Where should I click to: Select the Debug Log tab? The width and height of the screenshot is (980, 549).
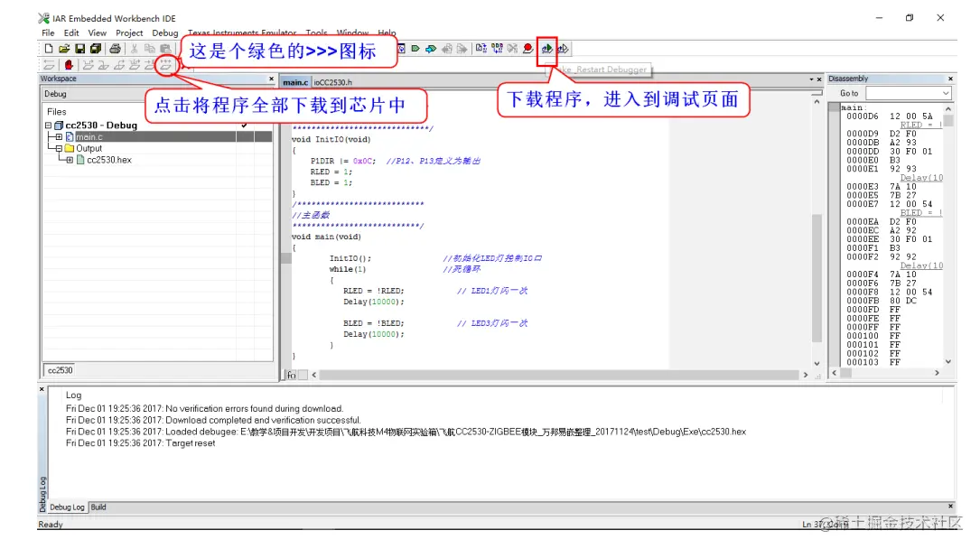66,507
